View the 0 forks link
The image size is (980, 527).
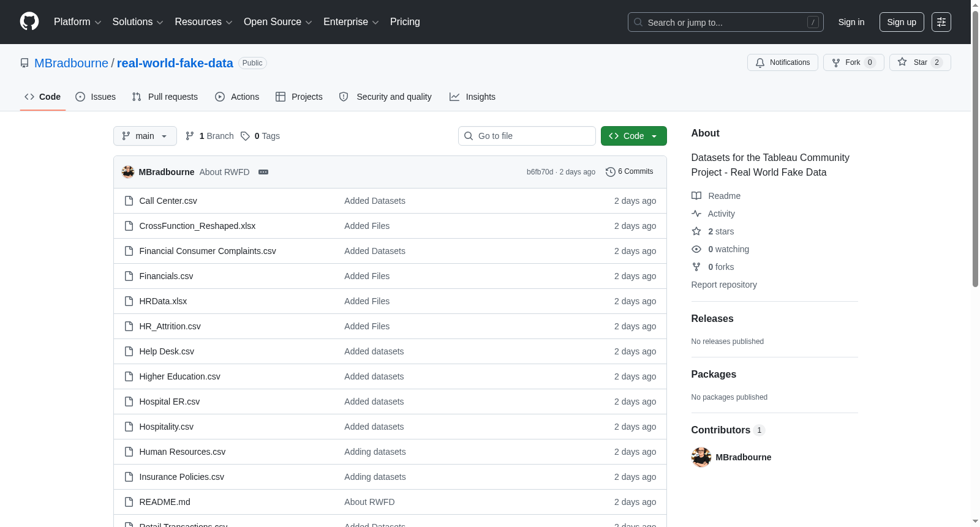click(713, 267)
